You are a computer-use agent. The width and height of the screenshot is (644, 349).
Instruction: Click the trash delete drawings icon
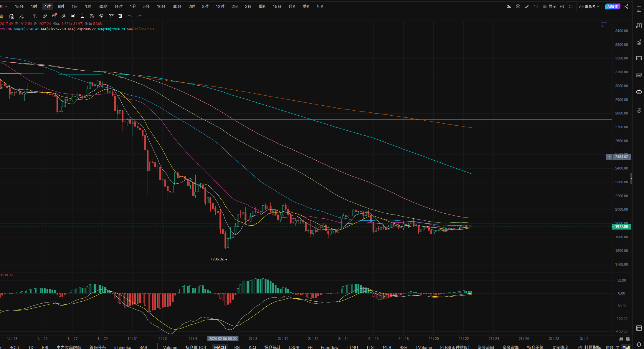120,16
